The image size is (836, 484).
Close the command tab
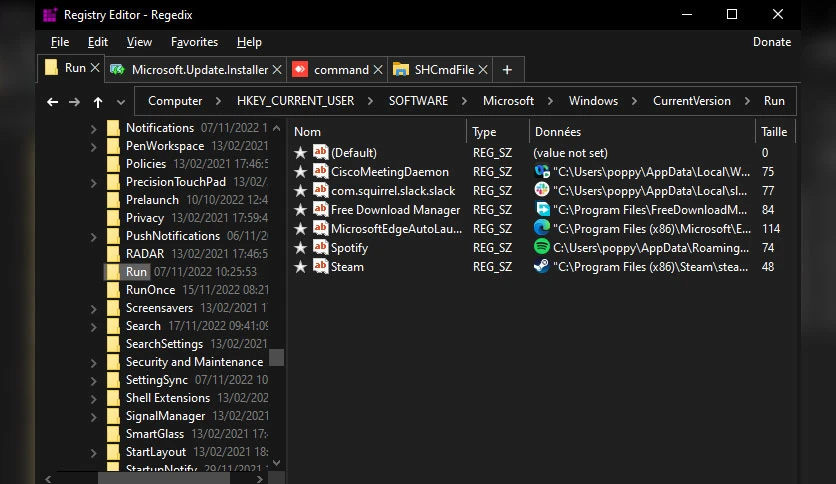click(x=378, y=70)
